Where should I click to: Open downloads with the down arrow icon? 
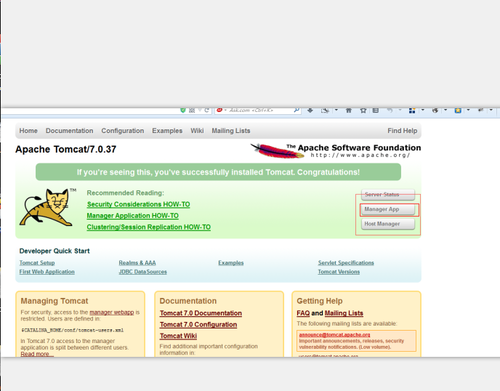tap(310, 110)
